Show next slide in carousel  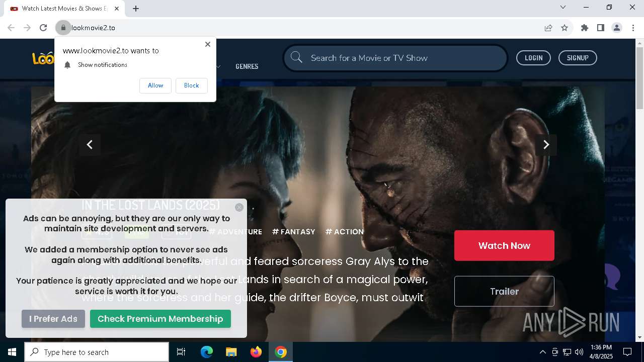[546, 145]
